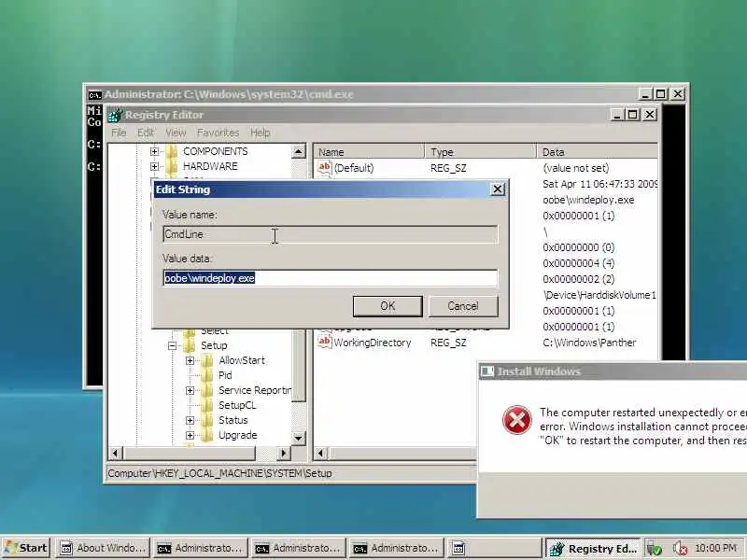
Task: Select the Pid folder icon
Action: pos(206,375)
